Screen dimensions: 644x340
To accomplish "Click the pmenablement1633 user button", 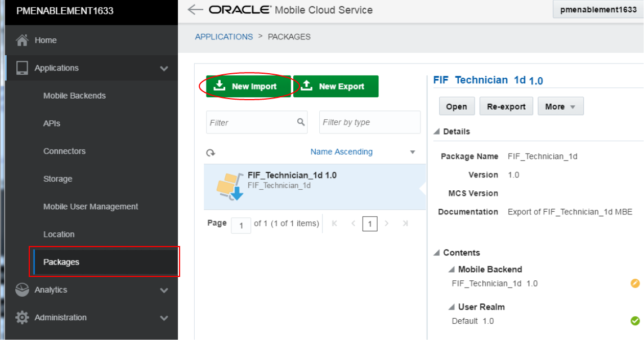I will click(598, 10).
